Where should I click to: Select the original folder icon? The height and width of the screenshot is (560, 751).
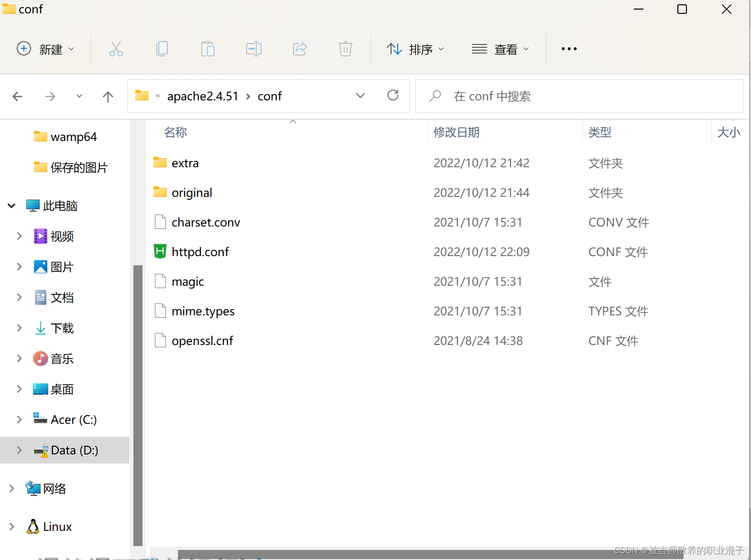click(160, 192)
